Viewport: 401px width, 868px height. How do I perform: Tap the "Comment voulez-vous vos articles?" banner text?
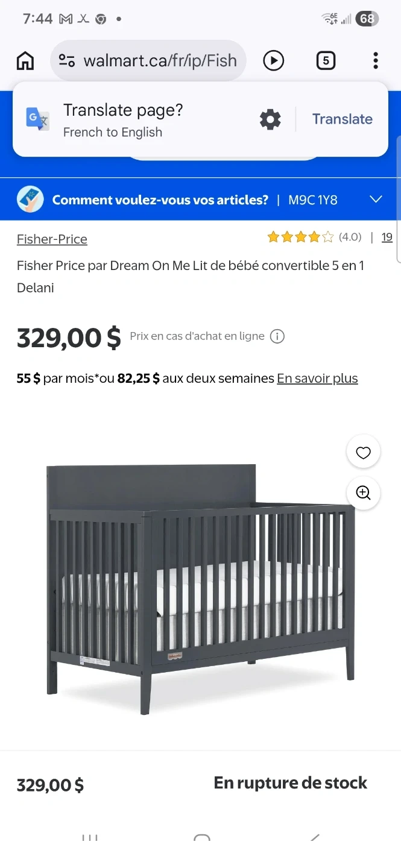160,200
